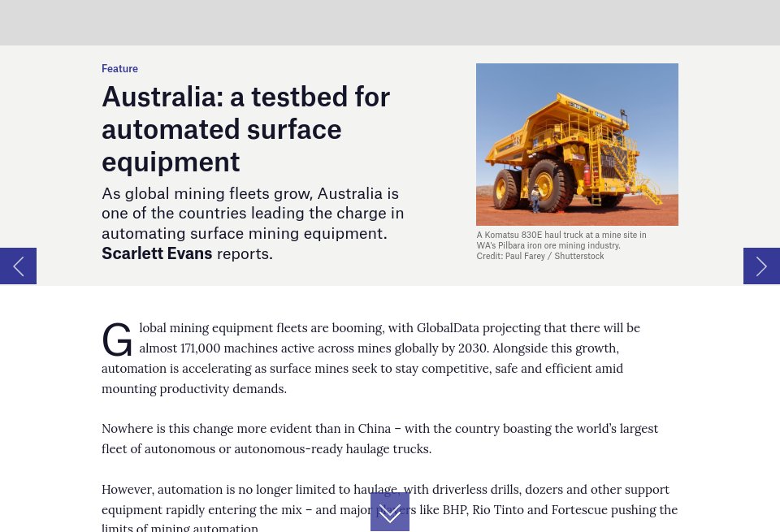Click the credit line 'Paul Farey / Shutterstock'
780x532 pixels.
(x=555, y=256)
